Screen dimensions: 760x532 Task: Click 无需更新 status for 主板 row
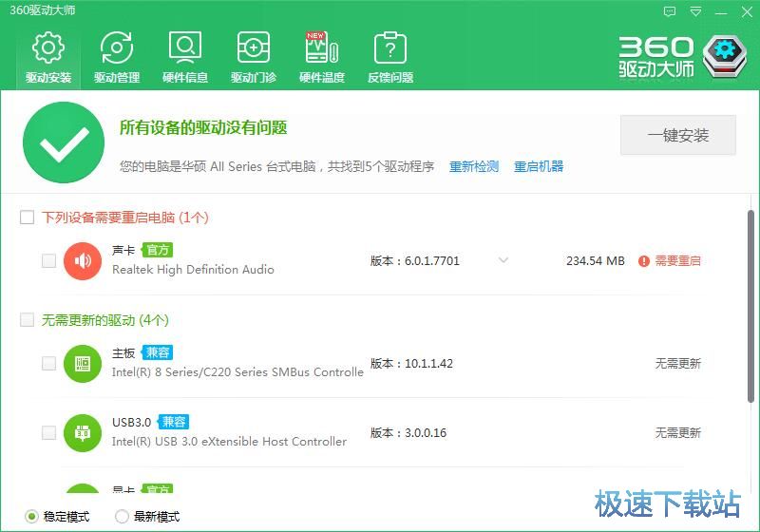pos(678,364)
